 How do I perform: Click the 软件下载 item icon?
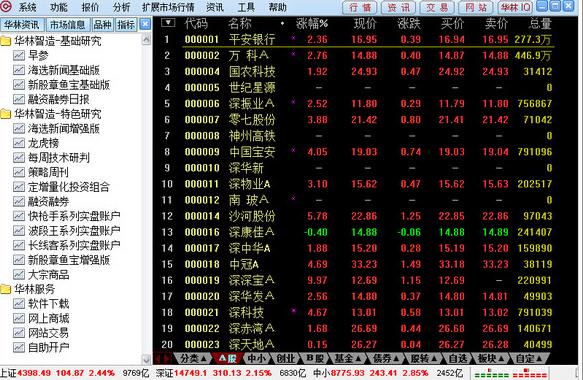coord(19,304)
